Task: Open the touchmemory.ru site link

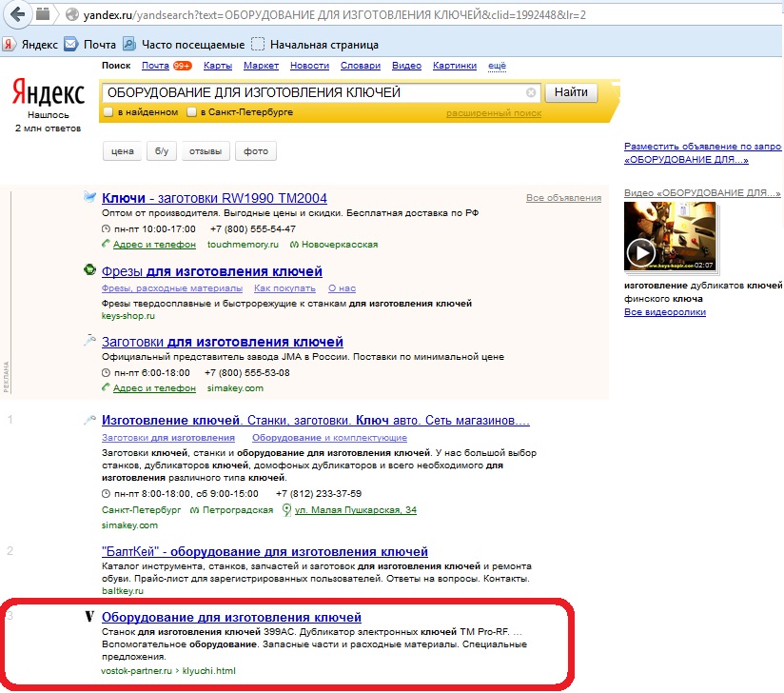Action: pyautogui.click(x=243, y=245)
